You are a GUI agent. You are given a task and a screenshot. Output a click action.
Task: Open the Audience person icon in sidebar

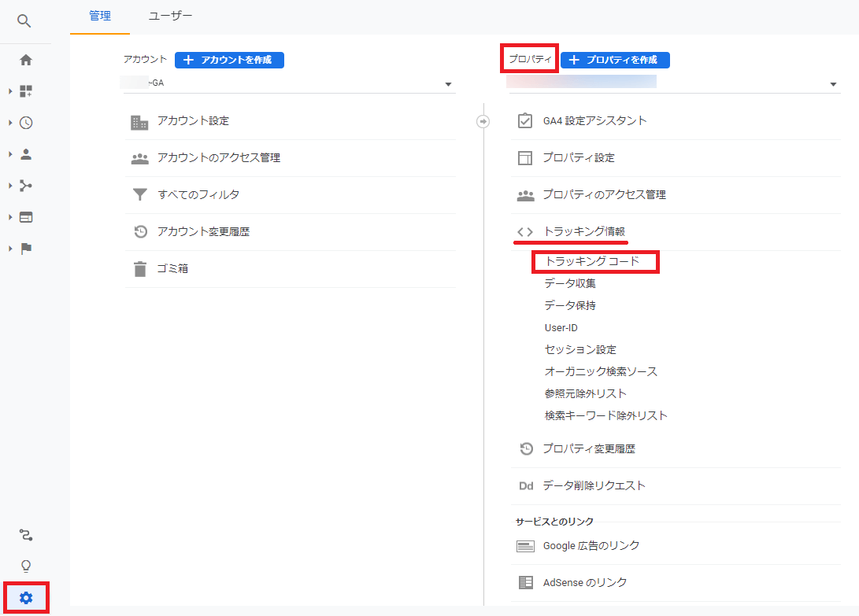[26, 154]
